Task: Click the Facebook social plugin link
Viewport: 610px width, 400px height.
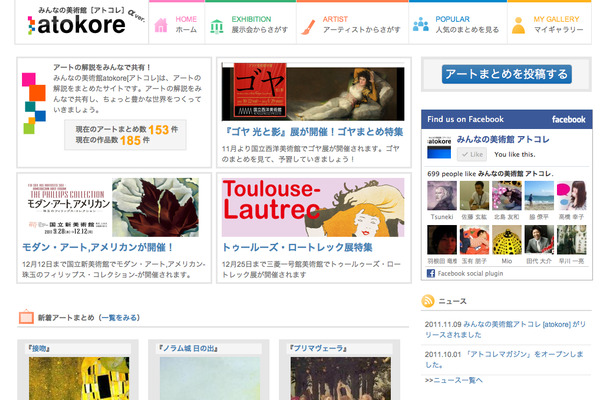Action: click(x=470, y=273)
